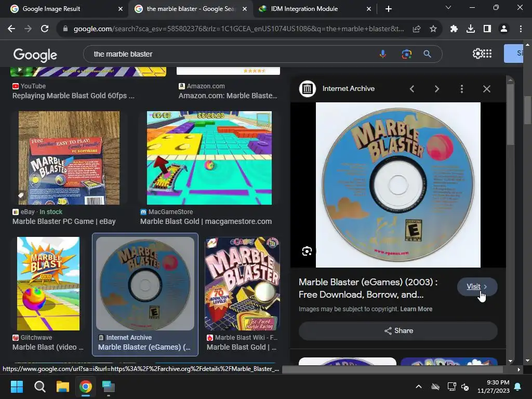Open Google quick settings gear

click(x=477, y=54)
